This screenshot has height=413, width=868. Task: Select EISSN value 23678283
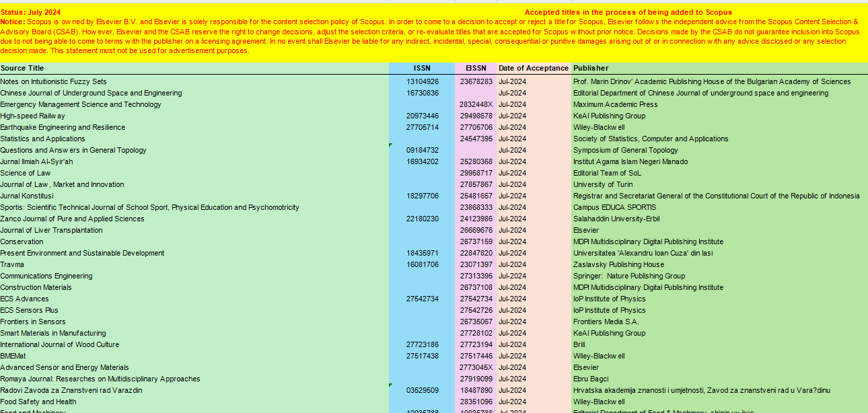tap(476, 81)
